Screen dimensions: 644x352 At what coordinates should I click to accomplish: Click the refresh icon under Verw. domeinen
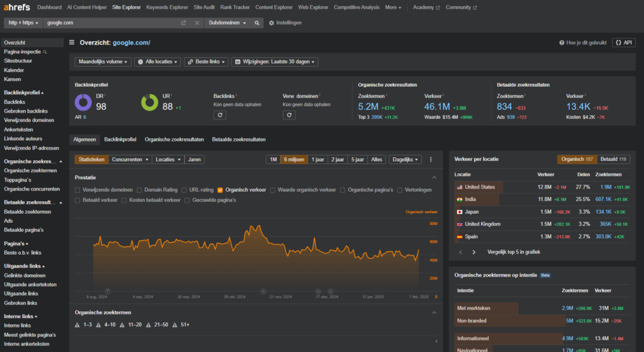click(x=289, y=115)
